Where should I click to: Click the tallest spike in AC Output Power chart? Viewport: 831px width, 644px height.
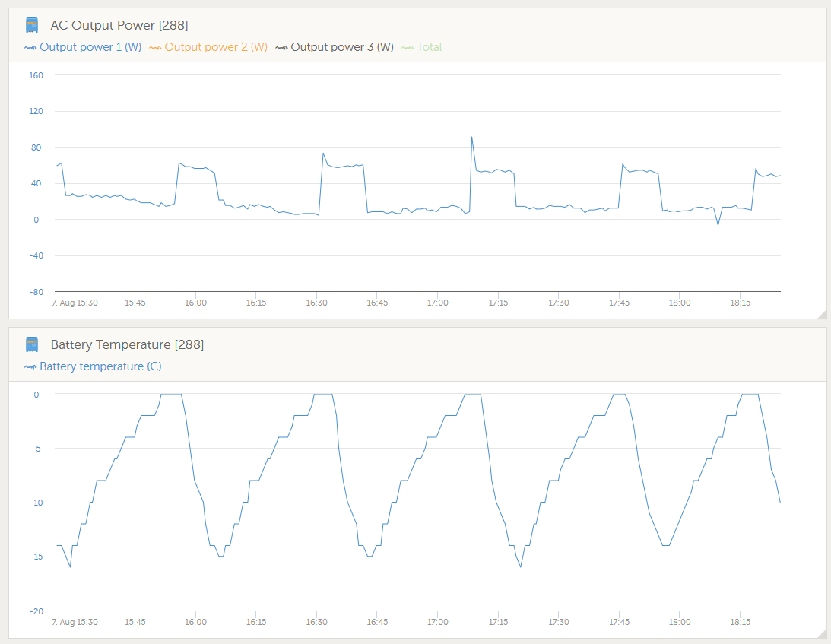pyautogui.click(x=471, y=138)
